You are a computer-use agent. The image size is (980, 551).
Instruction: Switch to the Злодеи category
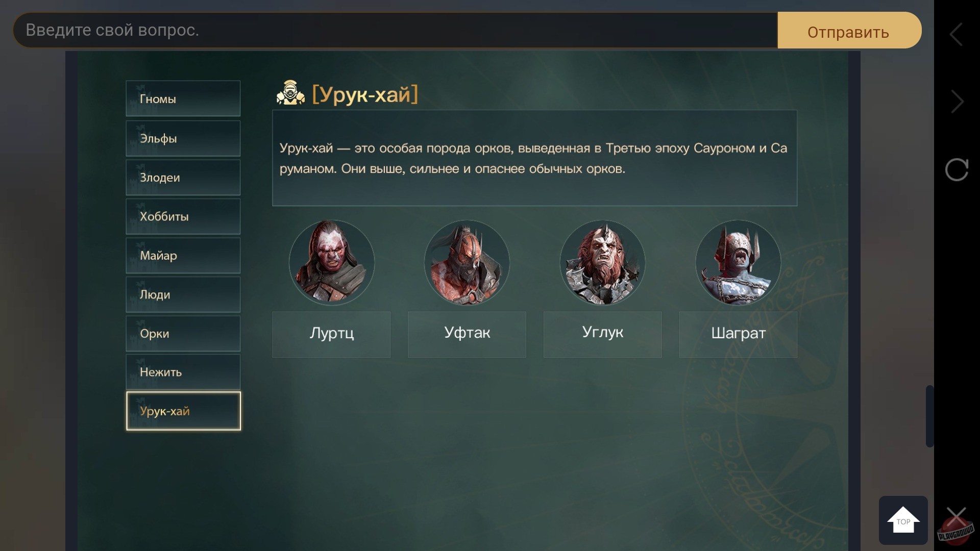(183, 178)
